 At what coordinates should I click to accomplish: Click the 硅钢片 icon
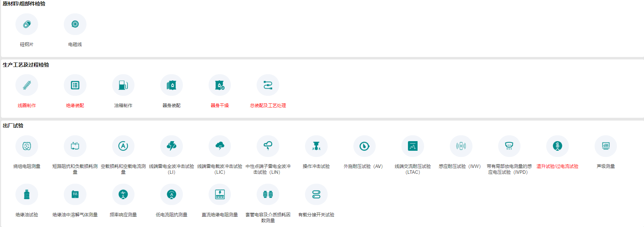(27, 24)
